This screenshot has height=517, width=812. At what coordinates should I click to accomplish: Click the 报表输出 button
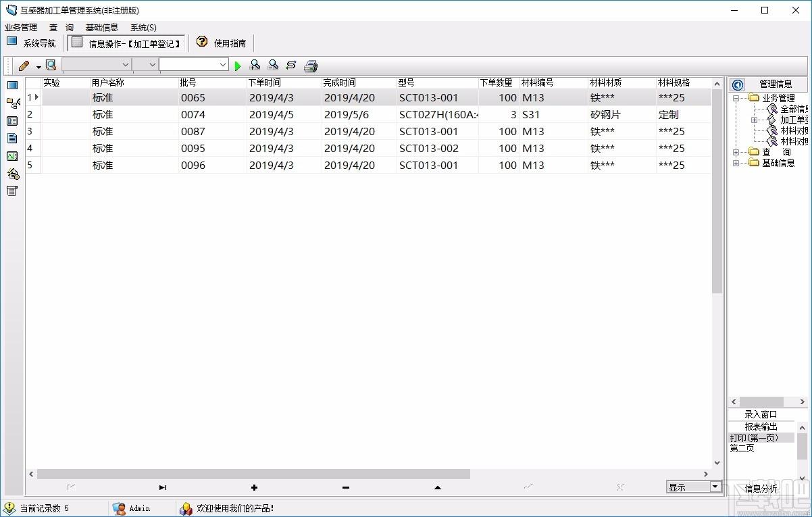pyautogui.click(x=761, y=426)
